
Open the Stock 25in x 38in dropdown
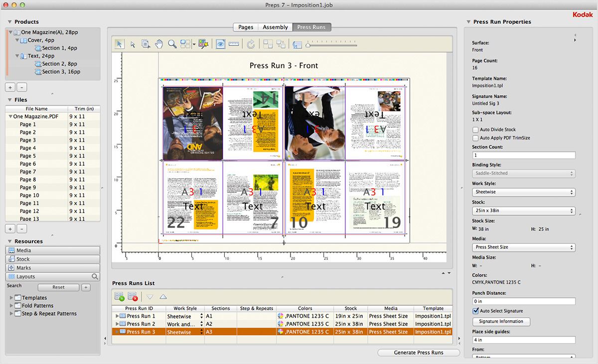(523, 211)
